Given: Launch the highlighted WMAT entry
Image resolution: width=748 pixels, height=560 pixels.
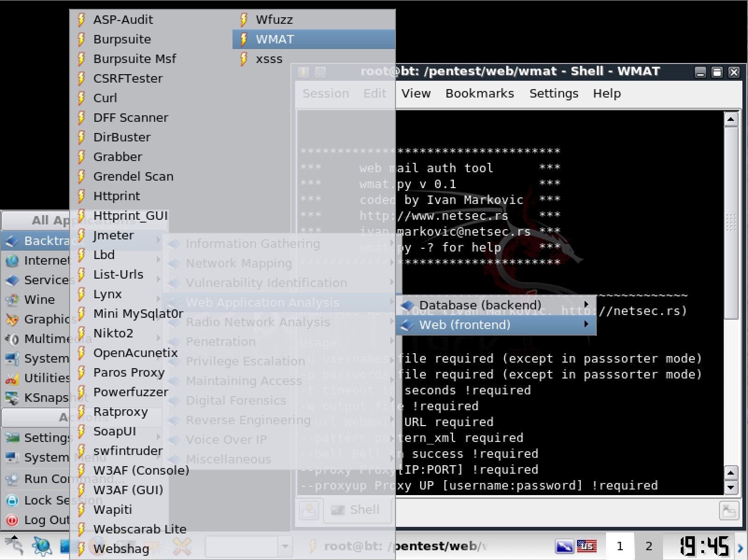Looking at the screenshot, I should 313,39.
